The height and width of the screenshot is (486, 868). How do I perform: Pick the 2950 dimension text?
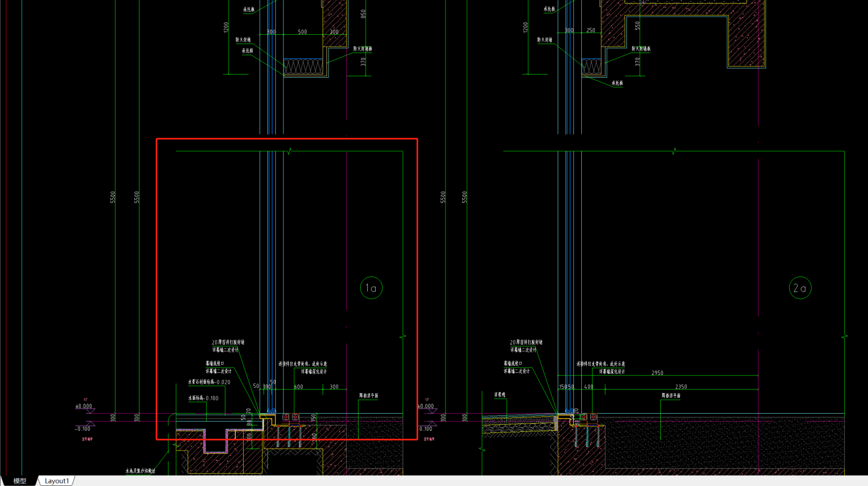click(x=658, y=373)
